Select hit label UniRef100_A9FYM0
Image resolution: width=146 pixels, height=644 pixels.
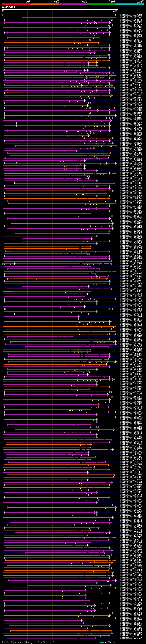131,45
